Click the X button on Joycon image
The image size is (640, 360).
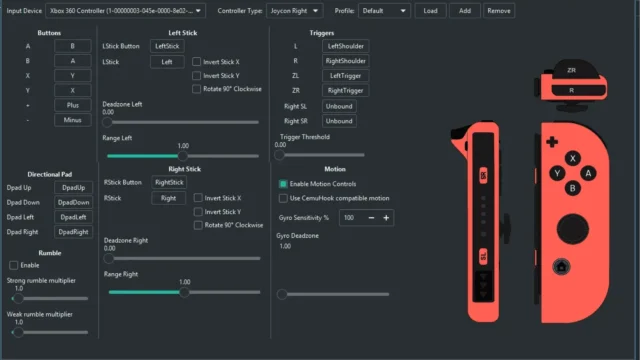pyautogui.click(x=573, y=158)
